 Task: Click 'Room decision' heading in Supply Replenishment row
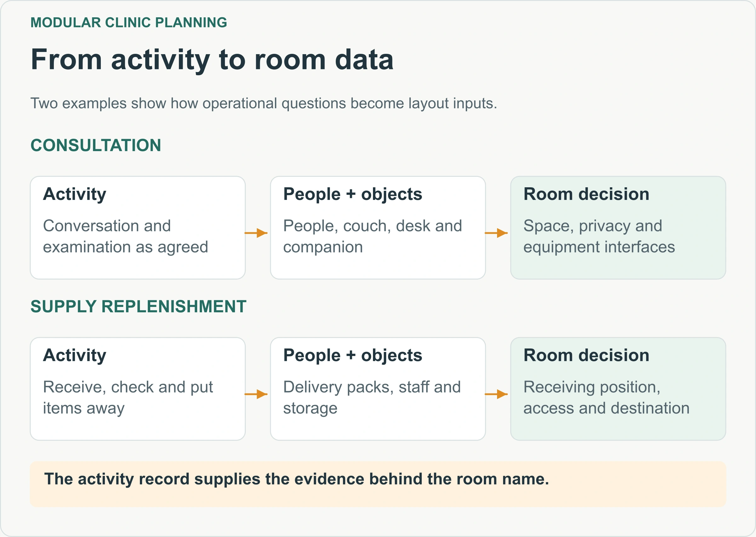(x=586, y=355)
